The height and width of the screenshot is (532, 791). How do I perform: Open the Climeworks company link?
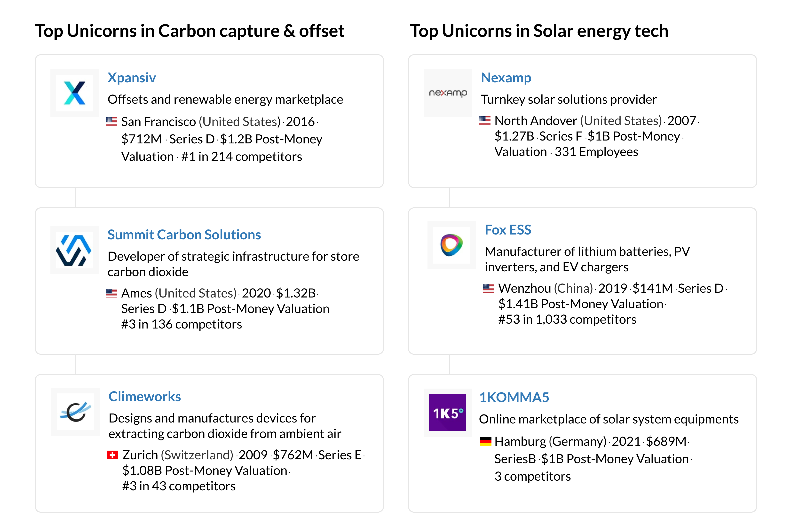[x=145, y=397]
